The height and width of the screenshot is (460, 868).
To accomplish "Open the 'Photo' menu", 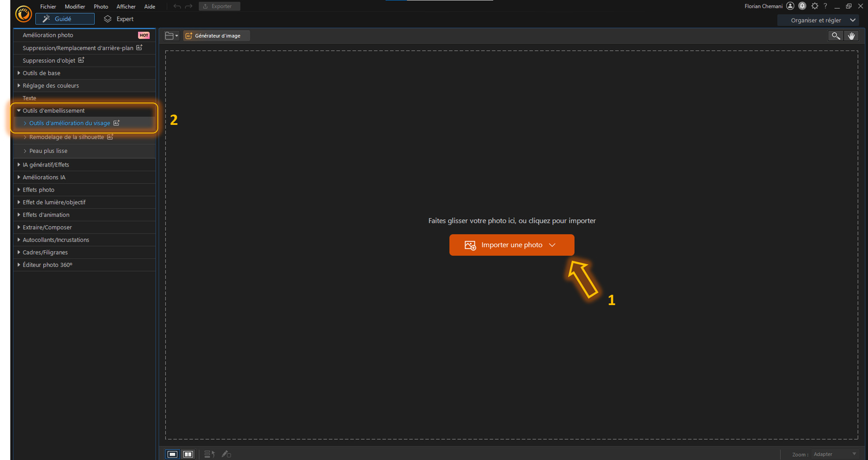I will (x=100, y=6).
